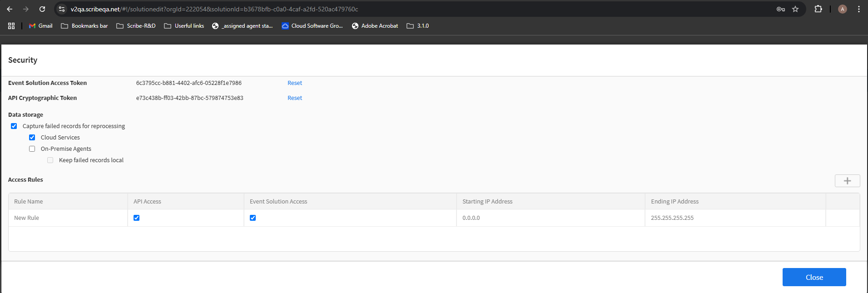Image resolution: width=868 pixels, height=293 pixels.
Task: Click the API Access column header
Action: [x=186, y=201]
